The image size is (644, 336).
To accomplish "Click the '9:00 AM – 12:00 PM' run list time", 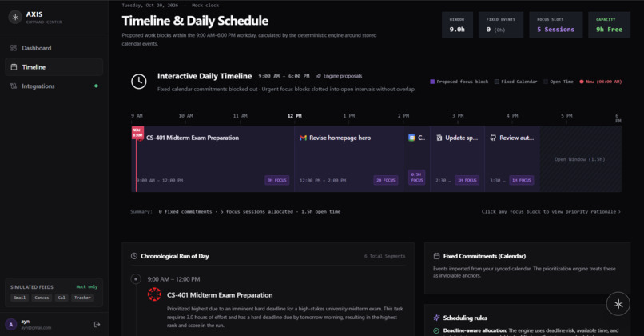I will pyautogui.click(x=173, y=279).
